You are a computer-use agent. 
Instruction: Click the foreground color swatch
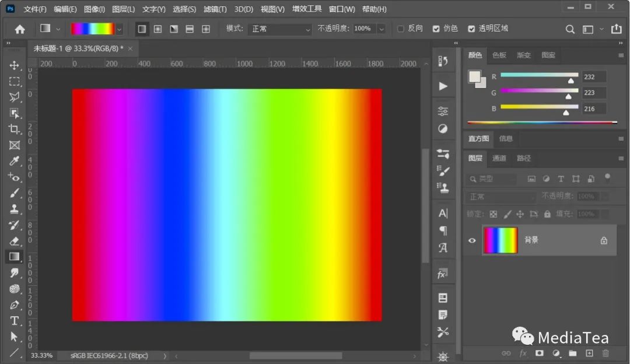[x=474, y=76]
